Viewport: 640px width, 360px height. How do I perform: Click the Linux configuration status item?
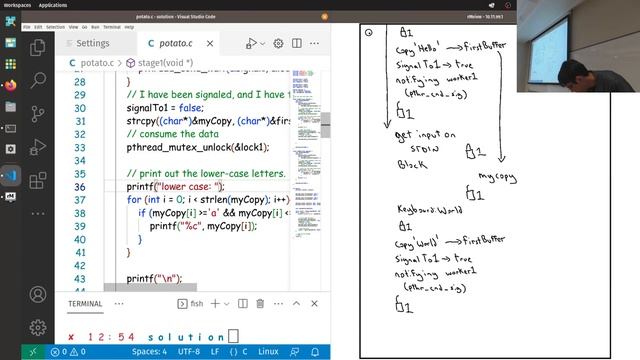click(x=268, y=351)
